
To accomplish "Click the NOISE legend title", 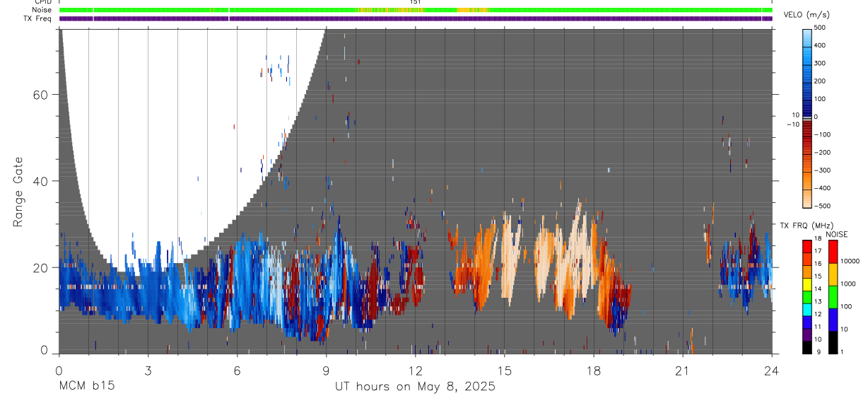I will [836, 234].
